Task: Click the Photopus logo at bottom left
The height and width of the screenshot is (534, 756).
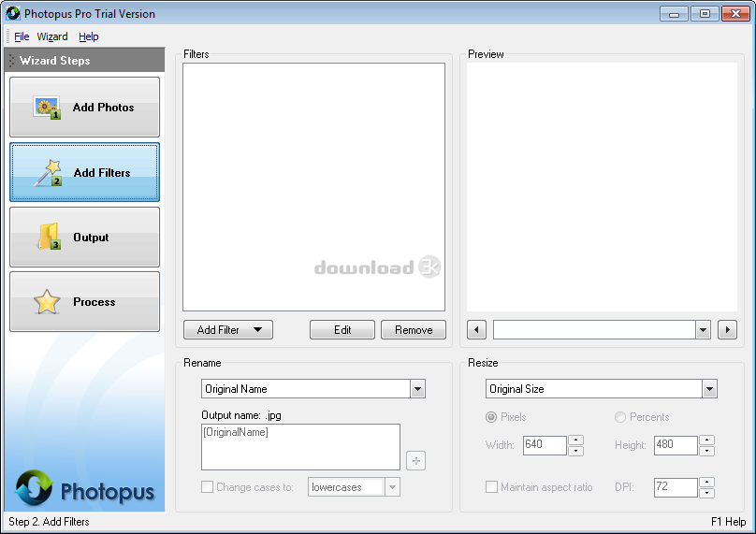Action: 84,489
